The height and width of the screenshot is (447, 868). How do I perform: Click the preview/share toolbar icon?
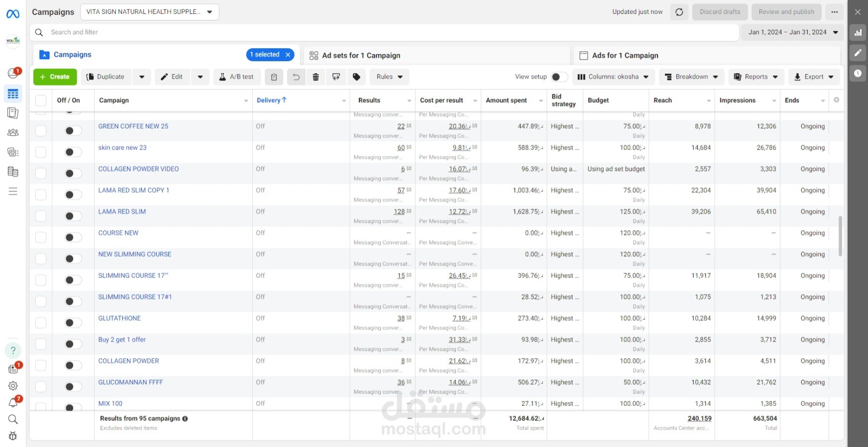[336, 77]
